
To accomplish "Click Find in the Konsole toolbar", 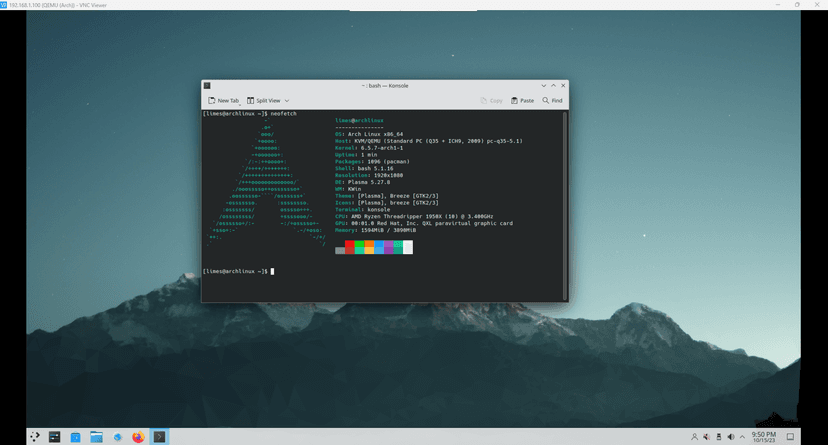I will click(x=552, y=101).
